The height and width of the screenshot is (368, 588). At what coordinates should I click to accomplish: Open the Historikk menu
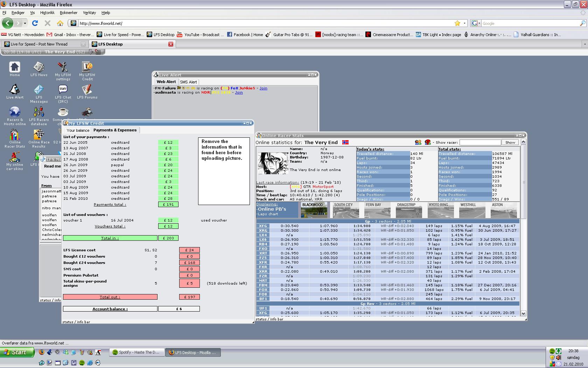tap(47, 13)
